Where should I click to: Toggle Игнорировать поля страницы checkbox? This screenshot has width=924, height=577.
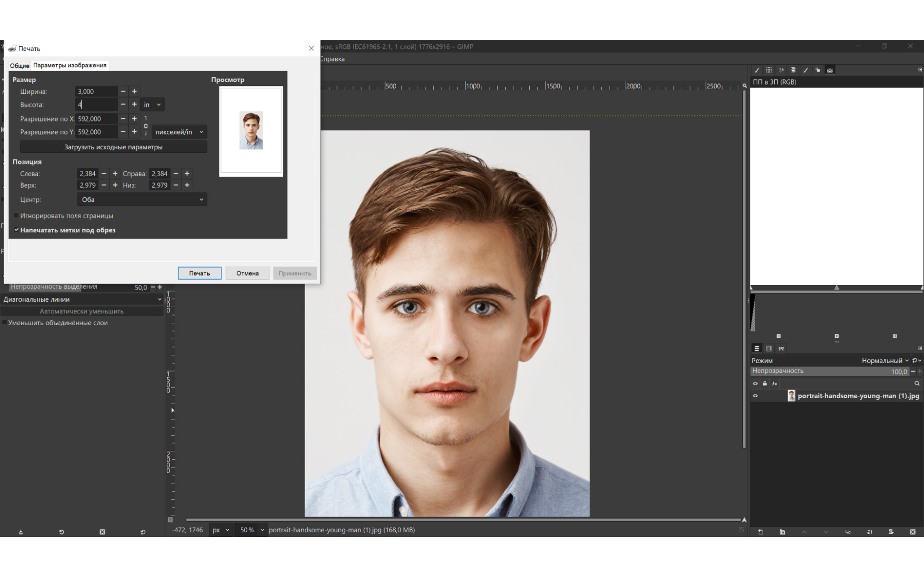(17, 216)
